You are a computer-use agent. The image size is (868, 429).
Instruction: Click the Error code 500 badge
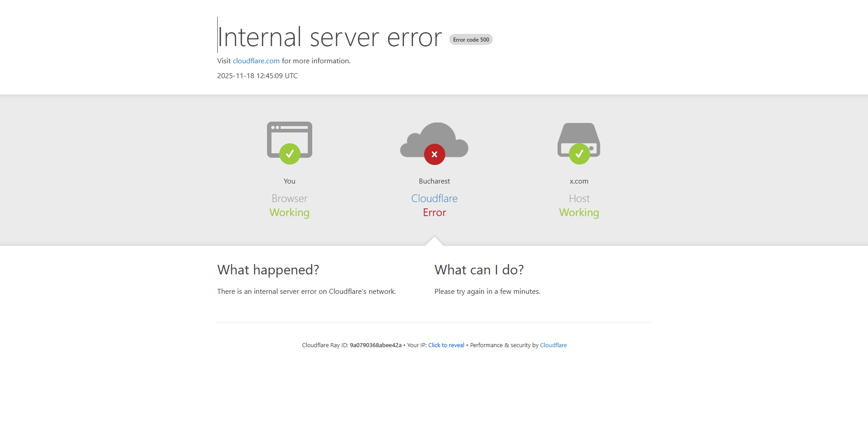coord(471,40)
